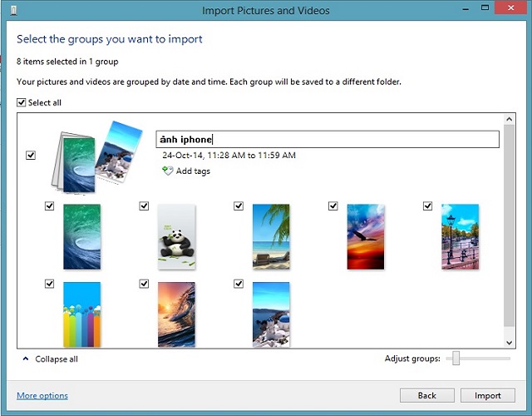Click the scrollbar up arrow
The width and height of the screenshot is (532, 416).
[509, 122]
